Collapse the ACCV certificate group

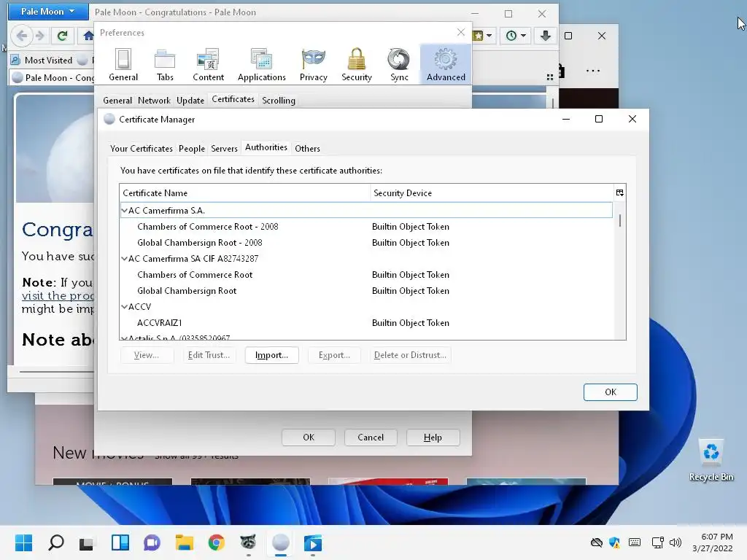click(x=124, y=307)
